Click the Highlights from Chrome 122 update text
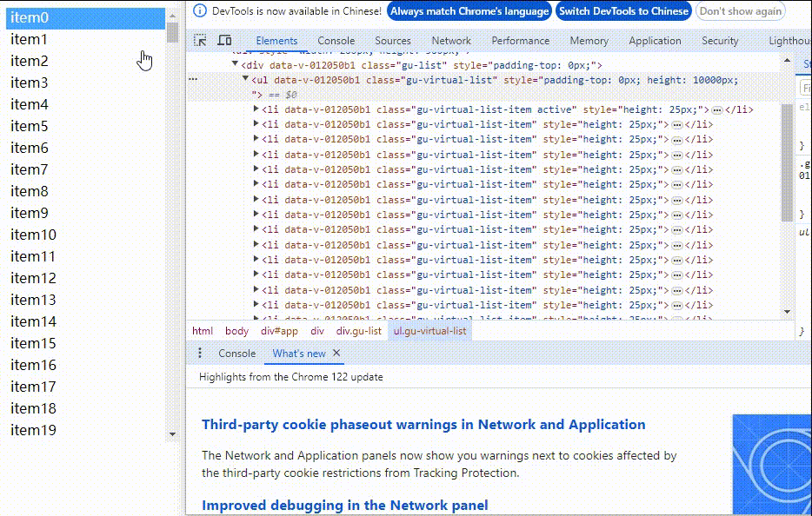 tap(291, 377)
